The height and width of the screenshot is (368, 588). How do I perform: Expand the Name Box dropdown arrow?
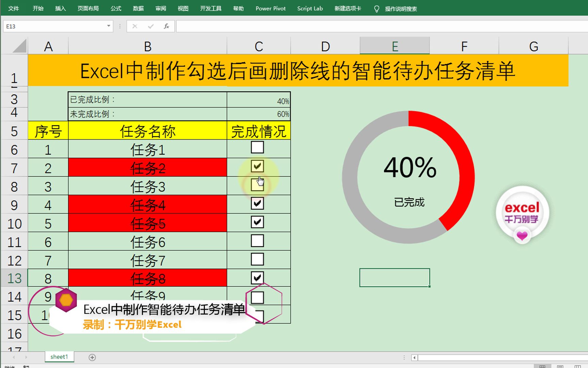coord(109,26)
